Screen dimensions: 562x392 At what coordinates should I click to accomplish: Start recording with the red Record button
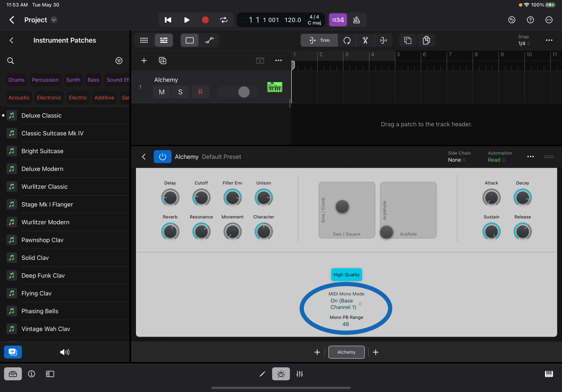[205, 20]
